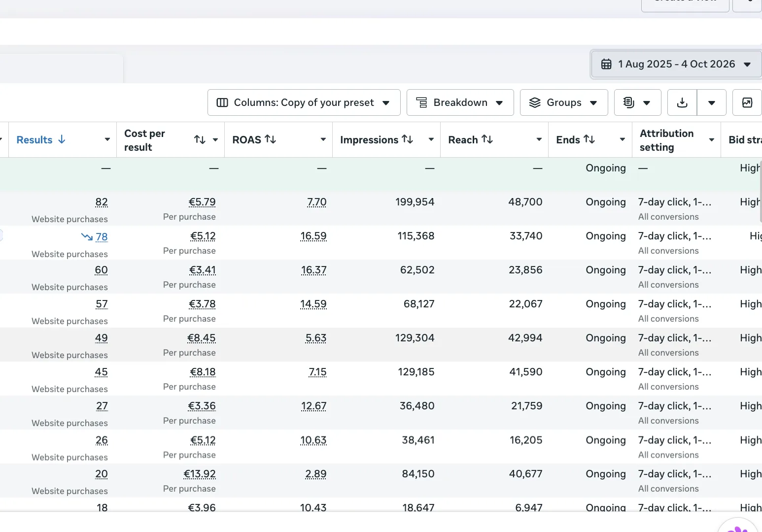
Task: Click the 45 results link
Action: pos(102,372)
